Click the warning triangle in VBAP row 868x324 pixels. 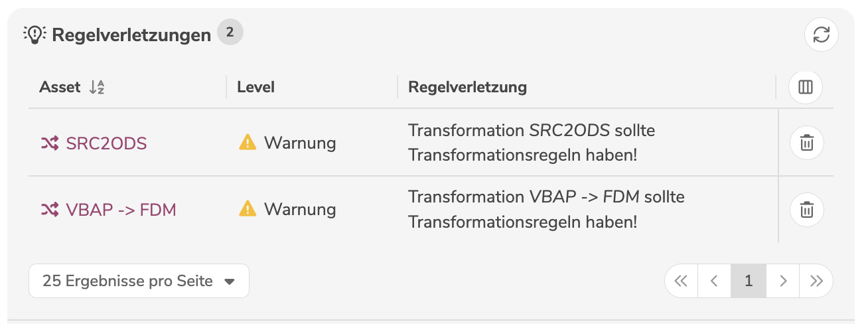pos(247,209)
